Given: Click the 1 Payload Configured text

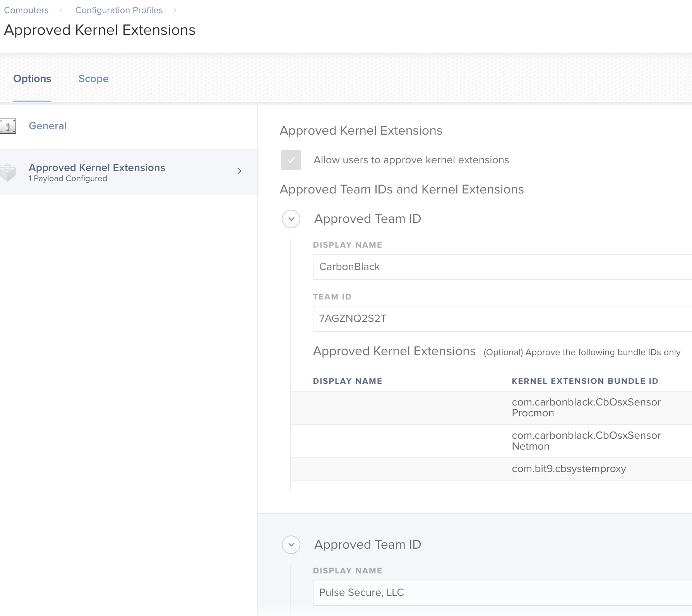Looking at the screenshot, I should [68, 178].
